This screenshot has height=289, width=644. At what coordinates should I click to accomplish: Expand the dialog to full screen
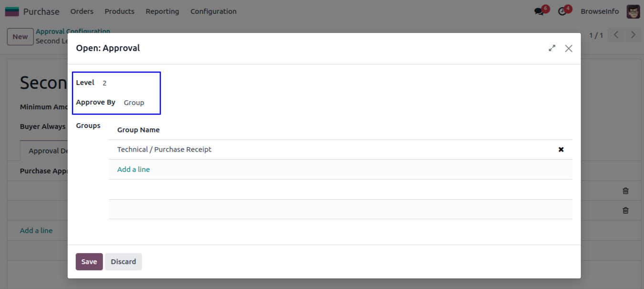(x=552, y=48)
